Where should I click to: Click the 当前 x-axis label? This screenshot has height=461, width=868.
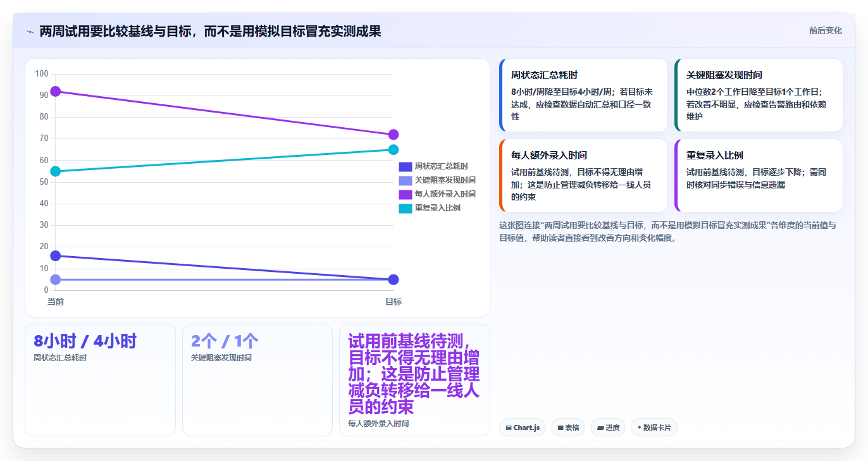click(x=56, y=302)
